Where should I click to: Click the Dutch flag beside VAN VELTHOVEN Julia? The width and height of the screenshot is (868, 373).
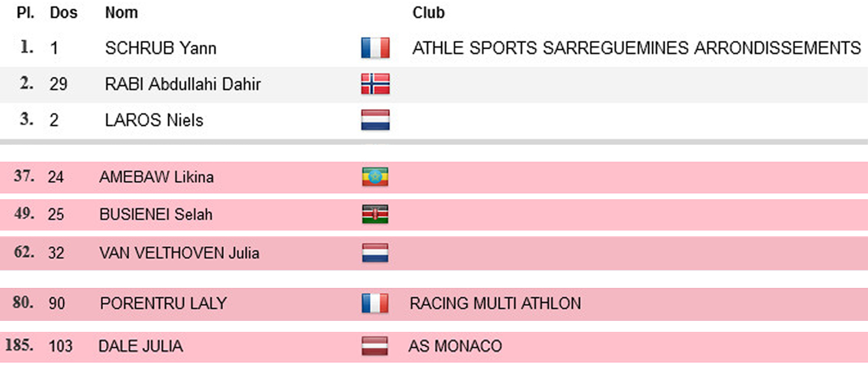pyautogui.click(x=375, y=253)
